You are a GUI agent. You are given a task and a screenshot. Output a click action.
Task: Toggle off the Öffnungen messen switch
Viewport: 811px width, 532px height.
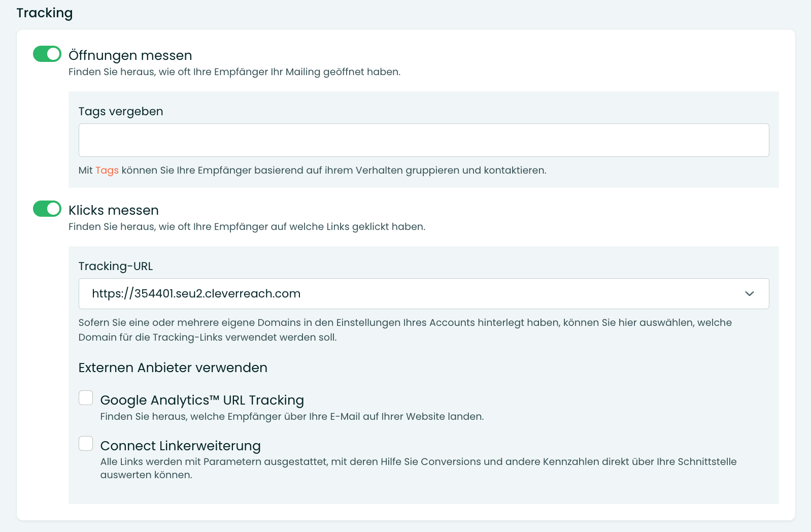pyautogui.click(x=47, y=54)
